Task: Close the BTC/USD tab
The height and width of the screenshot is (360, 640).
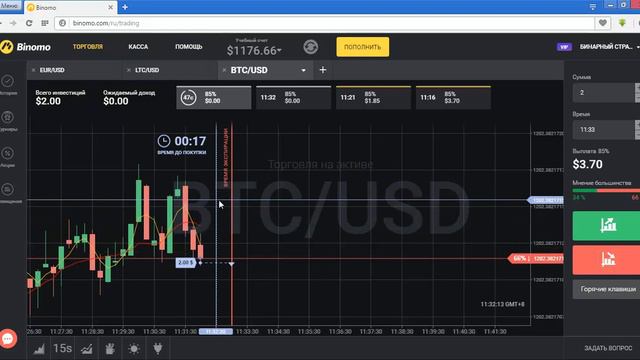Action: (224, 70)
